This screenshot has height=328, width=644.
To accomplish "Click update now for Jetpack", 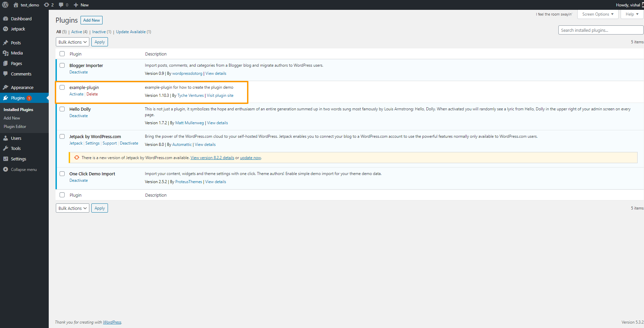I will 250,158.
